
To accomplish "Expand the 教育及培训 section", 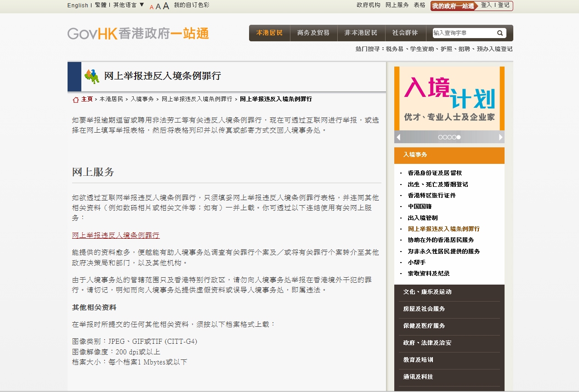I will tap(449, 360).
